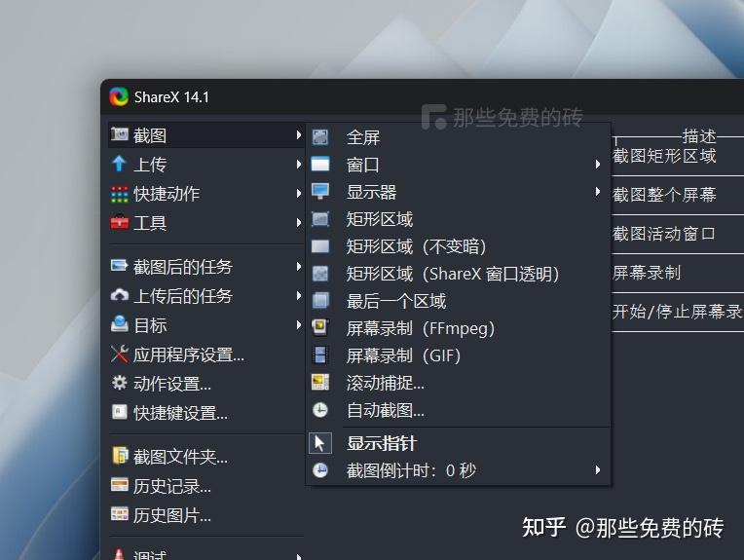Viewport: 744px width, 560px height.
Task: Click the wrench icon for 应用程序设置
Action: tap(119, 354)
